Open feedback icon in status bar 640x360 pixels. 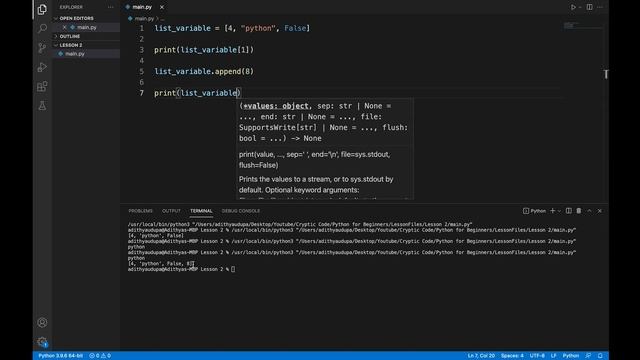(x=588, y=356)
